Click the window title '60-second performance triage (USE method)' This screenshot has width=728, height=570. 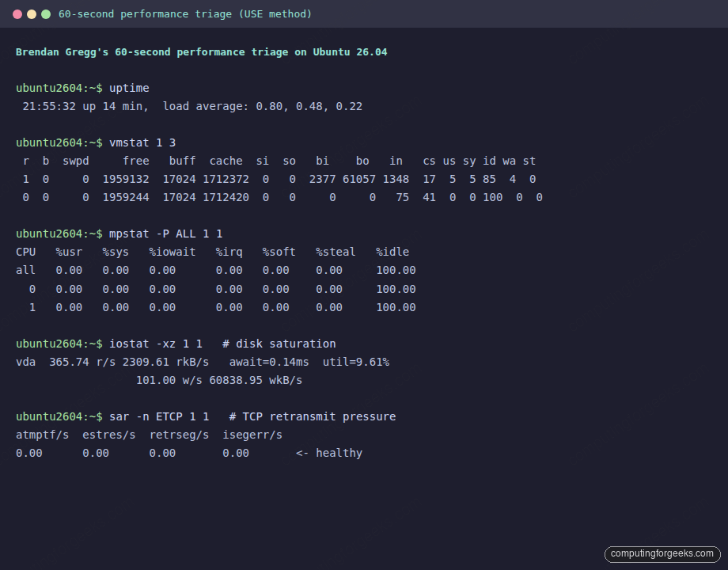click(x=185, y=14)
